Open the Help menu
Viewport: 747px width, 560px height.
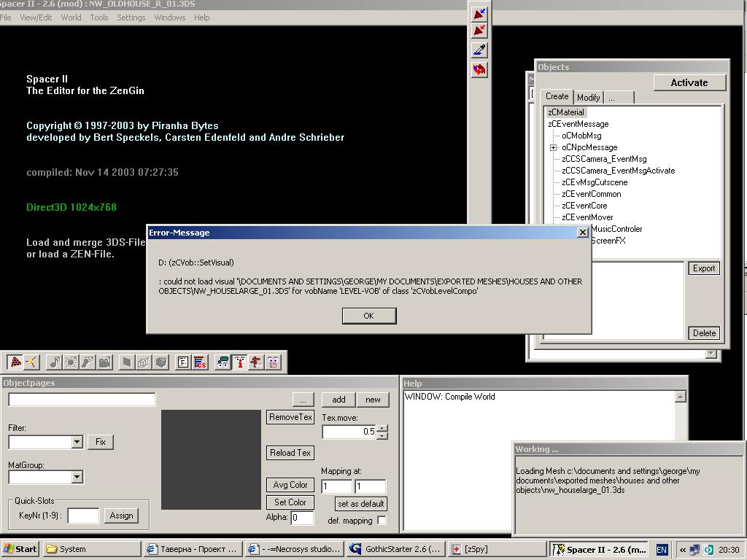201,17
